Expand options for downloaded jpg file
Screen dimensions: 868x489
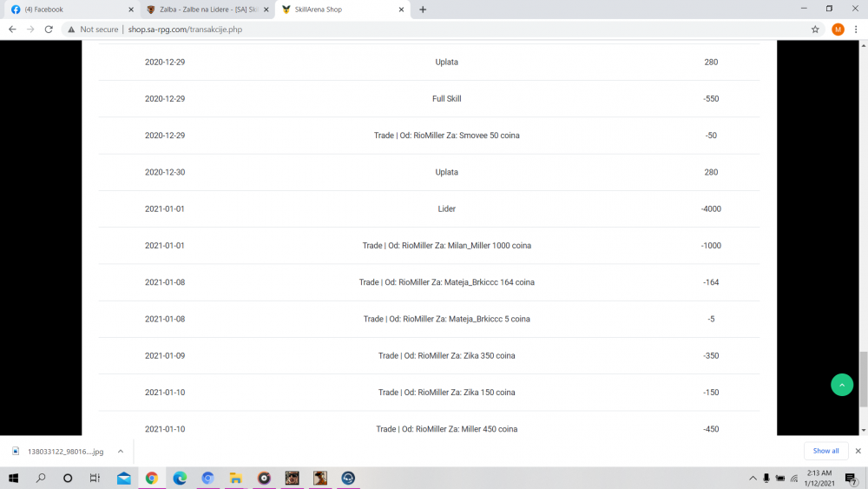point(121,451)
